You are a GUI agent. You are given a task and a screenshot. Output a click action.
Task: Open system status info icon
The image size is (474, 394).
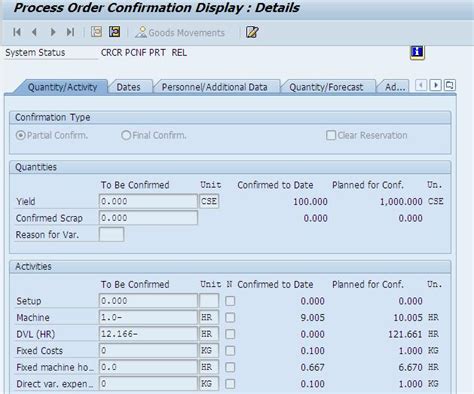coord(417,52)
